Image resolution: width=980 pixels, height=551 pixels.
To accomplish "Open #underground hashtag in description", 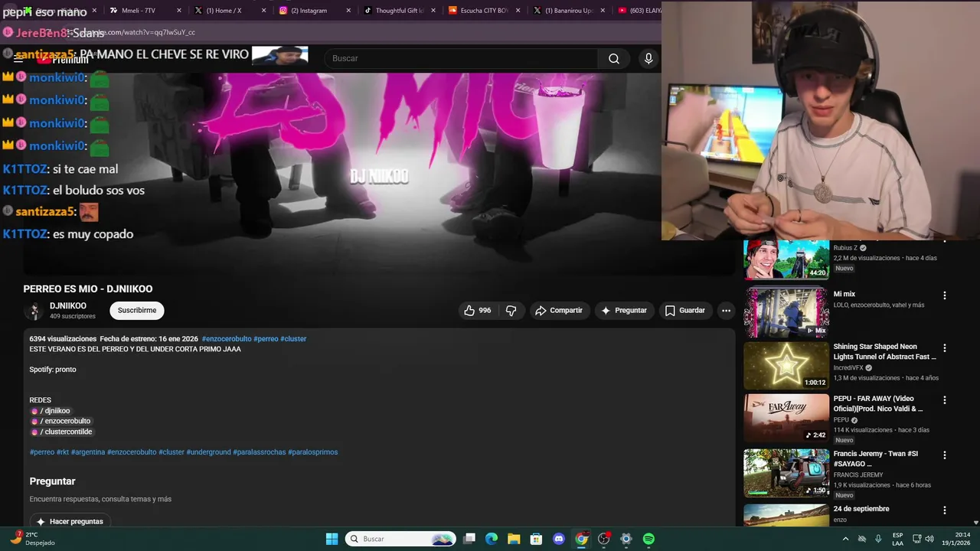I will tap(208, 452).
